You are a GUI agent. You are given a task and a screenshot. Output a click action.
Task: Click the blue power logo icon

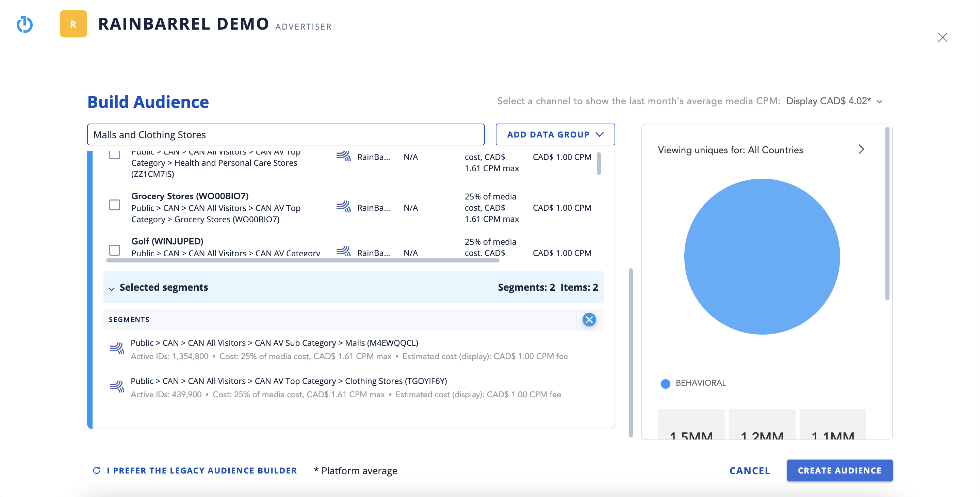point(25,25)
